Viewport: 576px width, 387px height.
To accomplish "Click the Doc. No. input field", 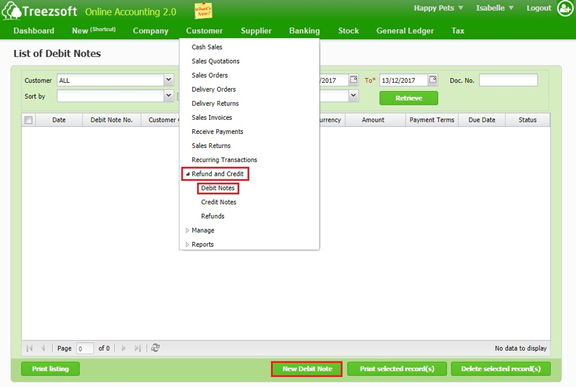I will pos(508,80).
